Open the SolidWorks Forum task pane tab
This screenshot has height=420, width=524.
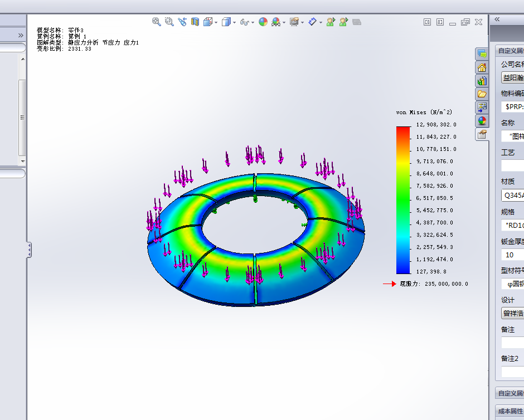[x=482, y=53]
